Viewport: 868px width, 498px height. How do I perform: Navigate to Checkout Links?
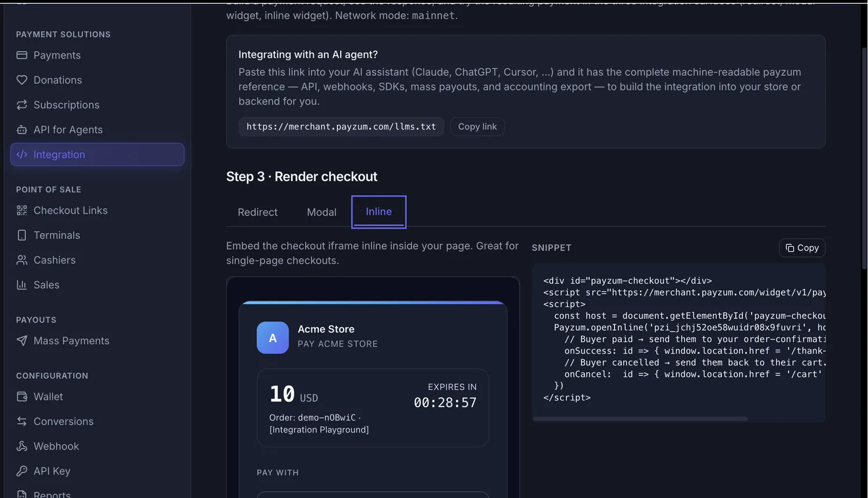pyautogui.click(x=97, y=210)
